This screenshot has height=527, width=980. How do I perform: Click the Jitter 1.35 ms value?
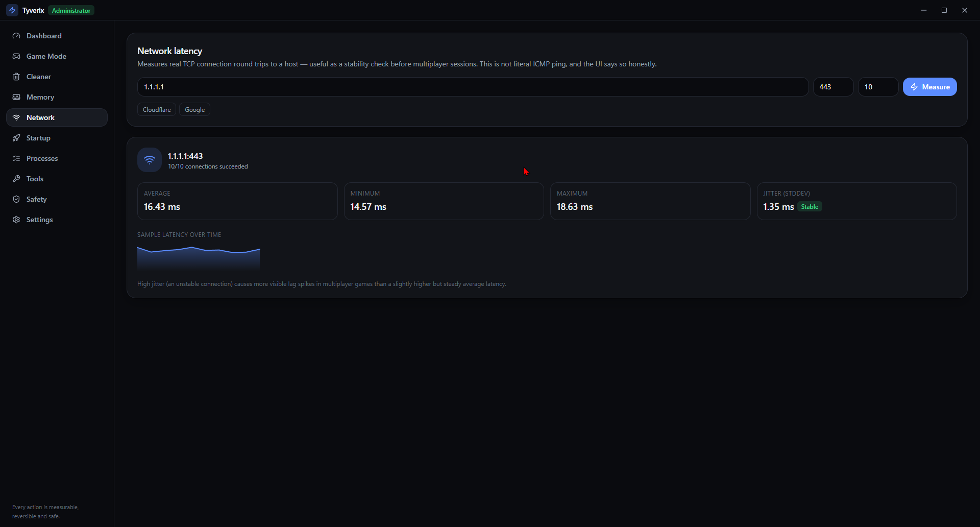coord(778,207)
